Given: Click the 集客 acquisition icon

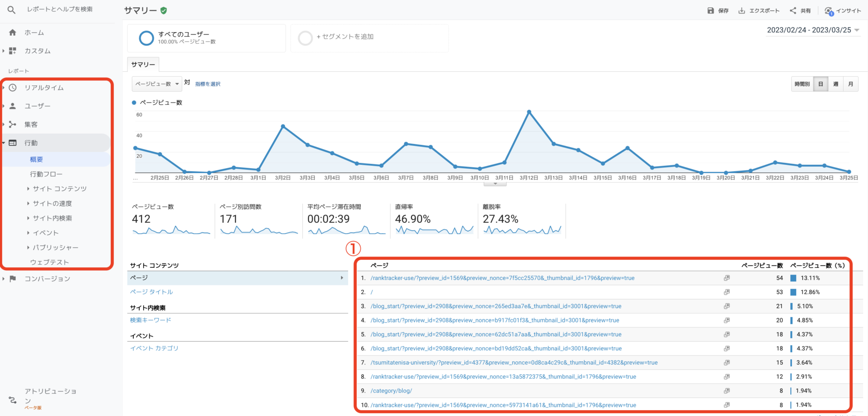Looking at the screenshot, I should click(x=13, y=125).
